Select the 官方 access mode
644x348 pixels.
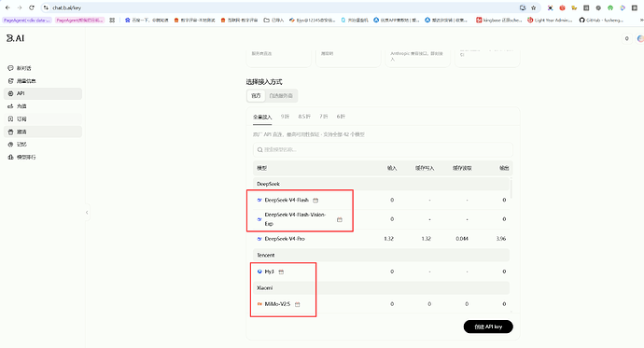point(256,95)
